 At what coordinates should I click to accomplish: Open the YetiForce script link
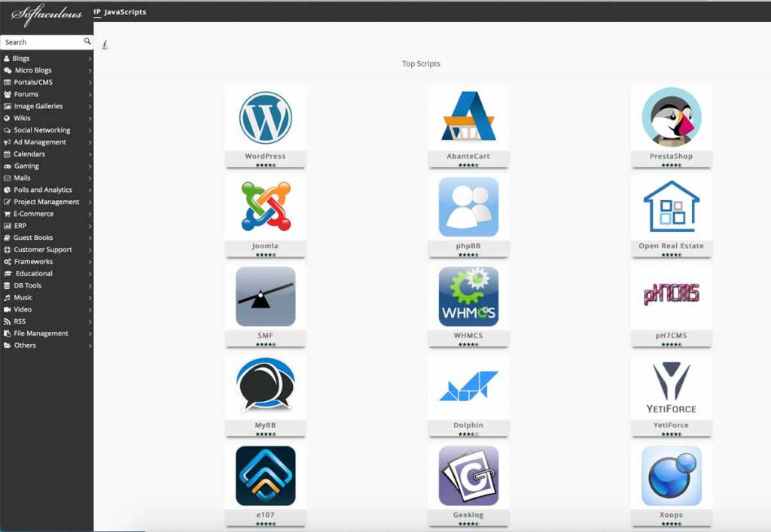tap(671, 385)
